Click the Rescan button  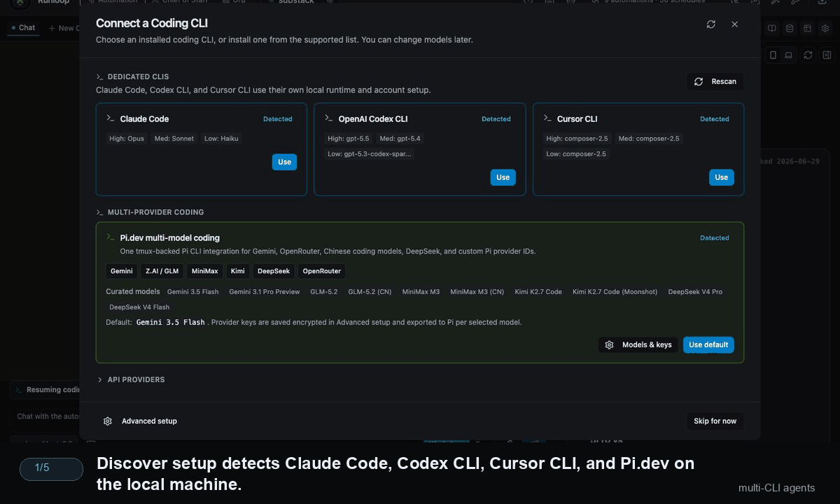click(715, 82)
